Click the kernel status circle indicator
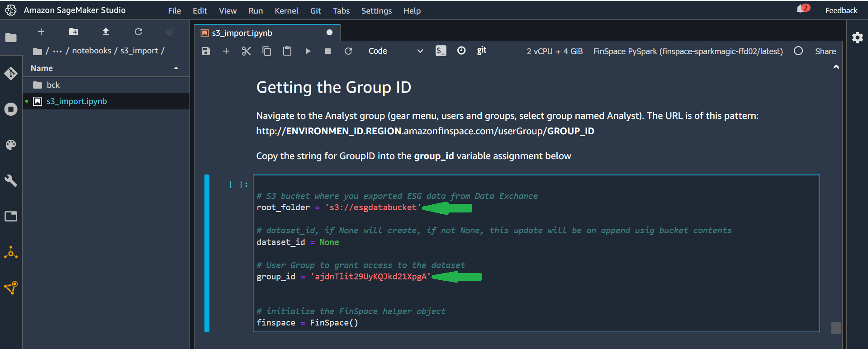This screenshot has height=349, width=868. (798, 51)
